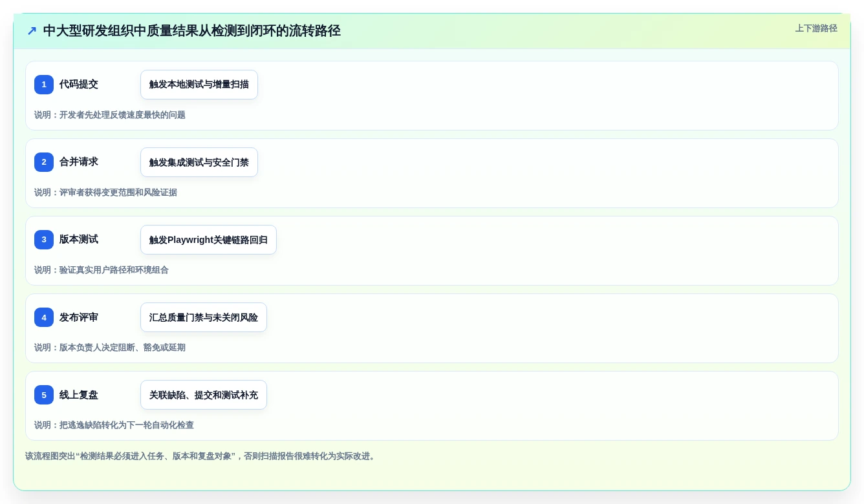The width and height of the screenshot is (864, 504).
Task: Click the 关联缺陷、提交和测试补充 box
Action: pyautogui.click(x=204, y=395)
